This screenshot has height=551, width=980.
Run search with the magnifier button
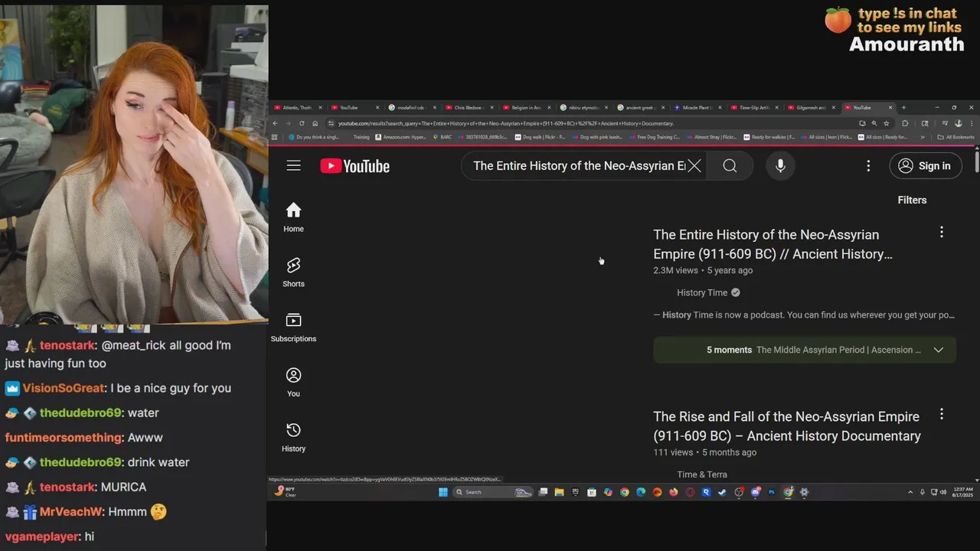[x=730, y=166]
